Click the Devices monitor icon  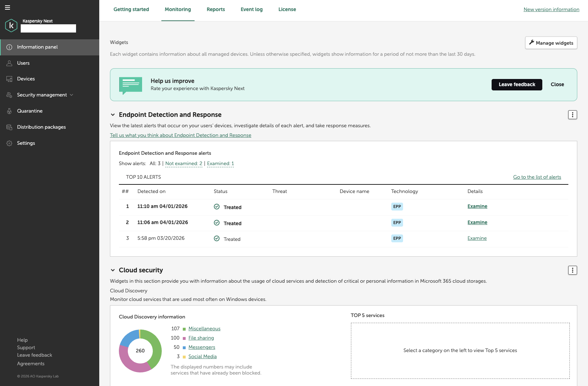pos(9,79)
